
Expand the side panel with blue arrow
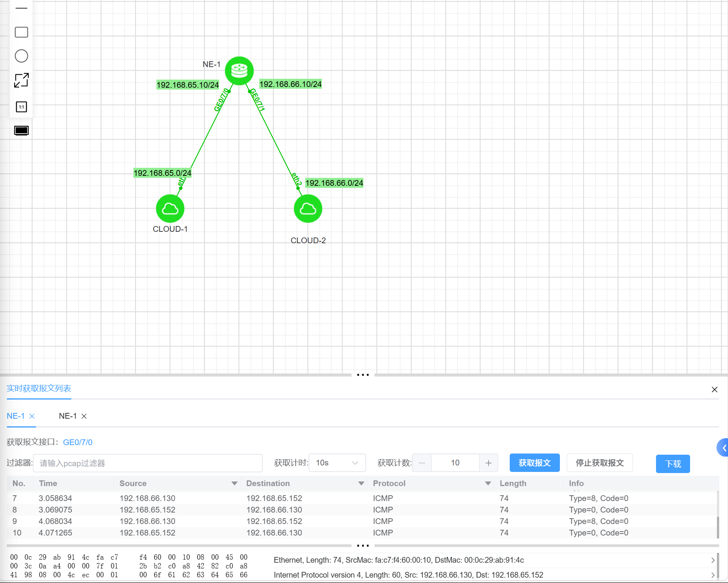(723, 447)
